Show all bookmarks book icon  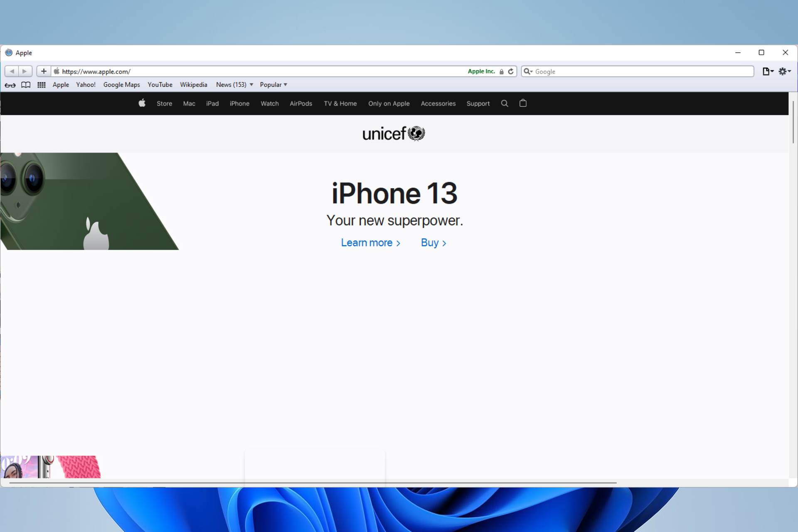tap(26, 85)
